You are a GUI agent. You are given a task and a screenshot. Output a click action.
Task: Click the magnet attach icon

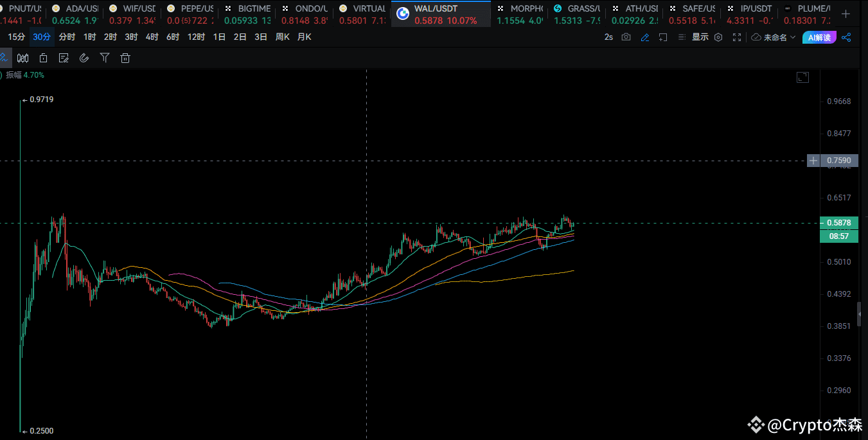coord(84,58)
